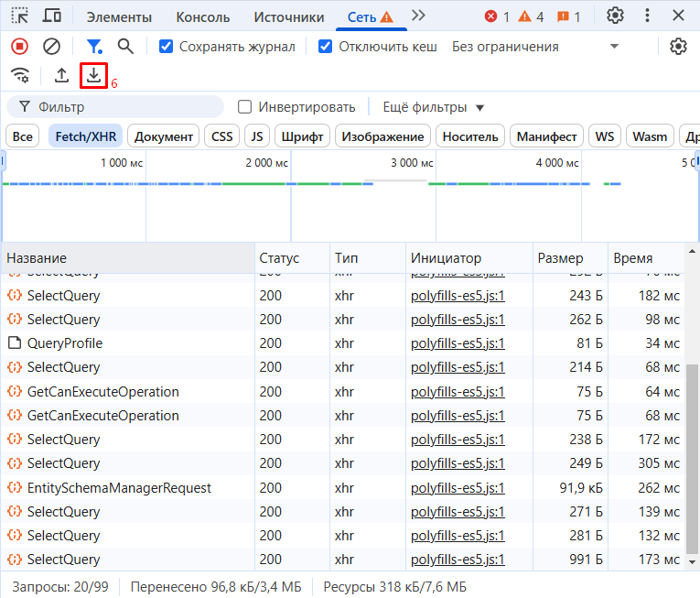Viewport: 700px width, 598px height.
Task: Uncheck the 'Отключить кеш' checkbox
Action: (325, 47)
